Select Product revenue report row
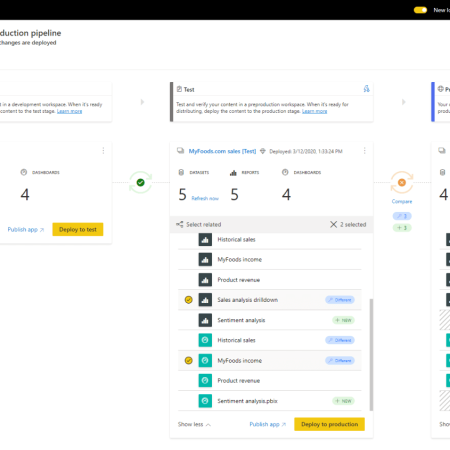Image resolution: width=450 pixels, height=450 pixels. 270,280
